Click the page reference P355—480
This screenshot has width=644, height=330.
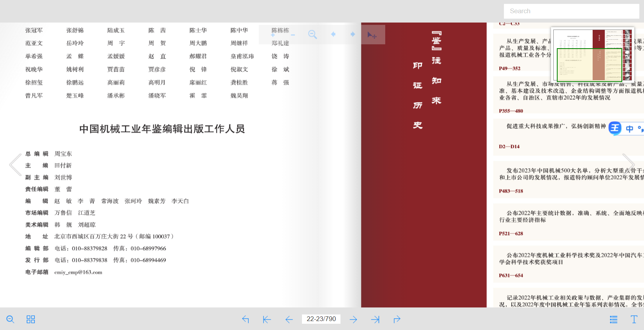511,111
